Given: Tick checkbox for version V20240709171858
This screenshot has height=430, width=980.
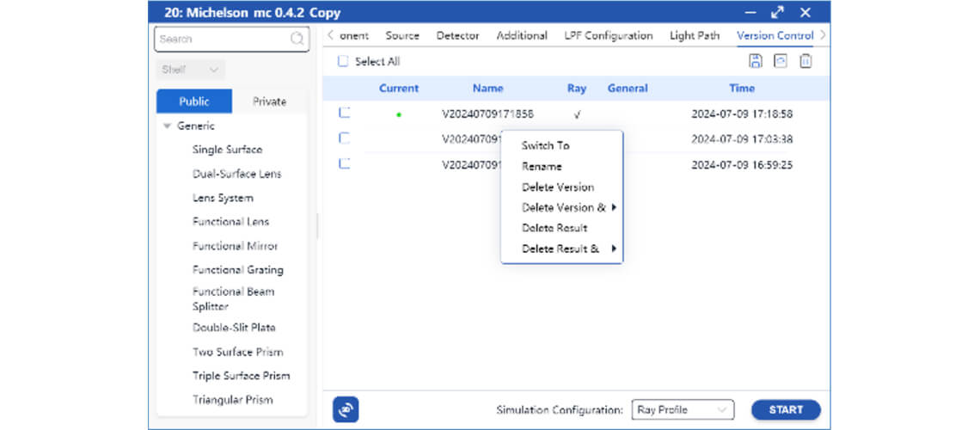Looking at the screenshot, I should coord(345,113).
